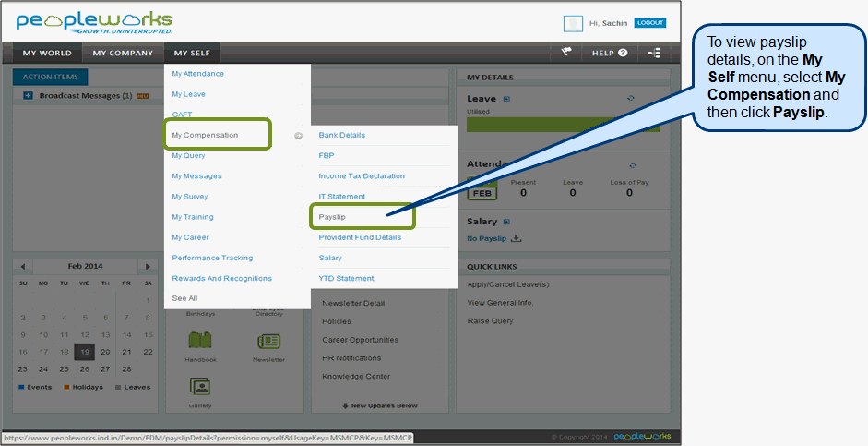Open Knowledge Center link
Screen dimensions: 868x446
click(x=356, y=377)
